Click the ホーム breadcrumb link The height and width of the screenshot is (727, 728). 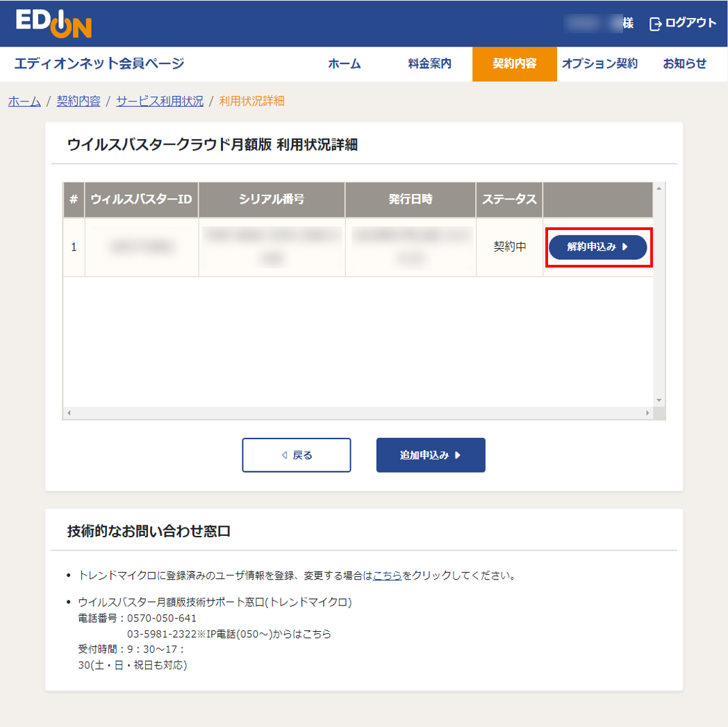(24, 101)
